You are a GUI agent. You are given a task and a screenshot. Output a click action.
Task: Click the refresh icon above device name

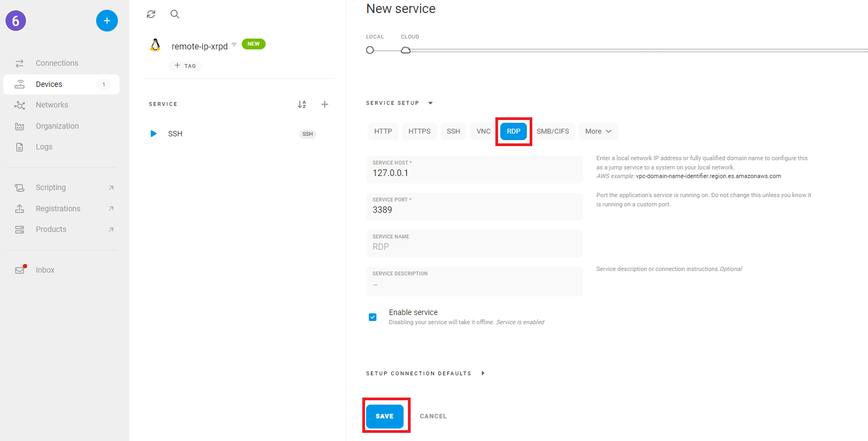[x=151, y=14]
